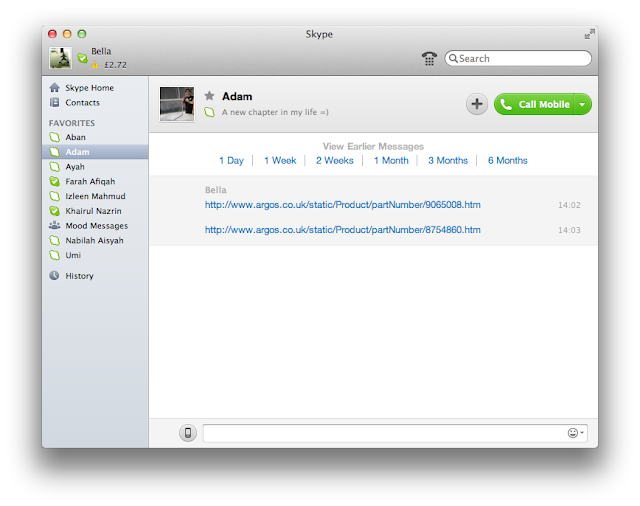View earlier messages from 1 Month
Screen dimensions: 640x506
(x=391, y=160)
